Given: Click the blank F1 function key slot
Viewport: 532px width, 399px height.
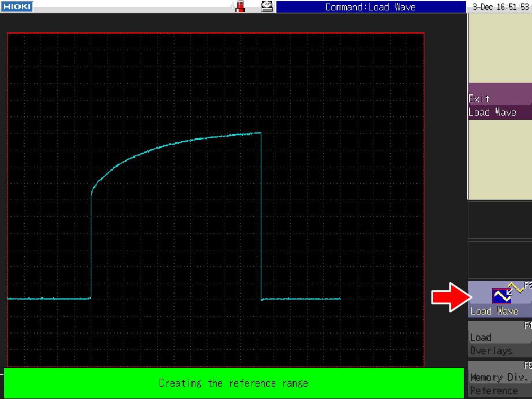Looking at the screenshot, I should (499, 220).
